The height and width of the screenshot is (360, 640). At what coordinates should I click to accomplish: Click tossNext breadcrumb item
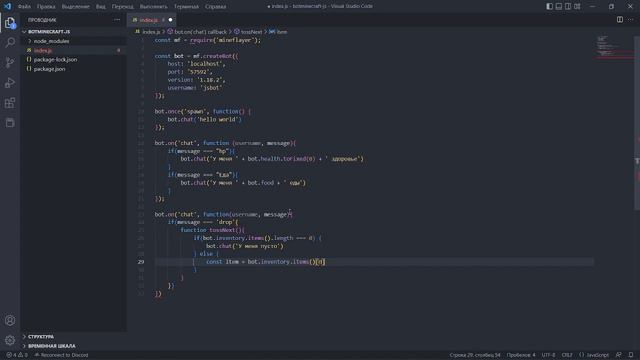[x=248, y=31]
